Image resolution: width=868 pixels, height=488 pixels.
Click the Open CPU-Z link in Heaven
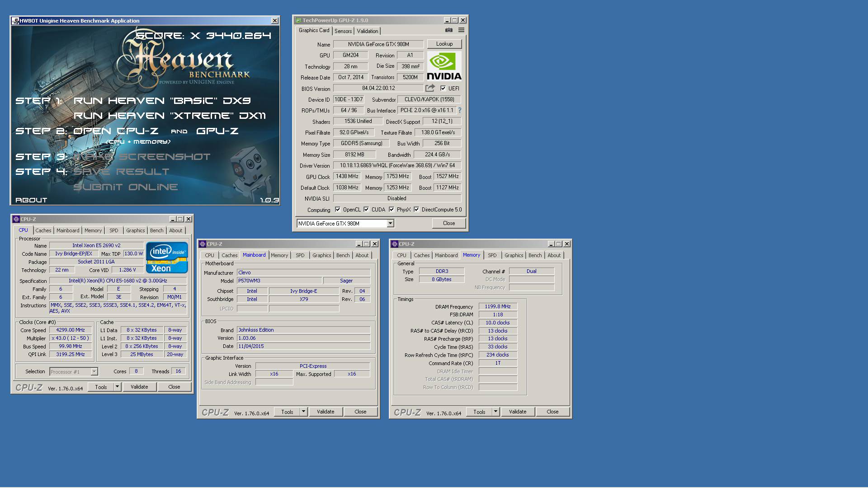point(116,131)
